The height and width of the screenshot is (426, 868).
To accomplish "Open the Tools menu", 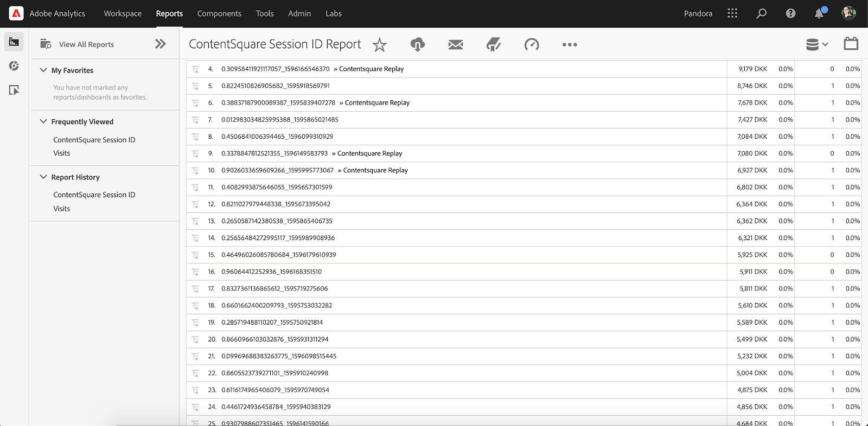I will pos(265,14).
